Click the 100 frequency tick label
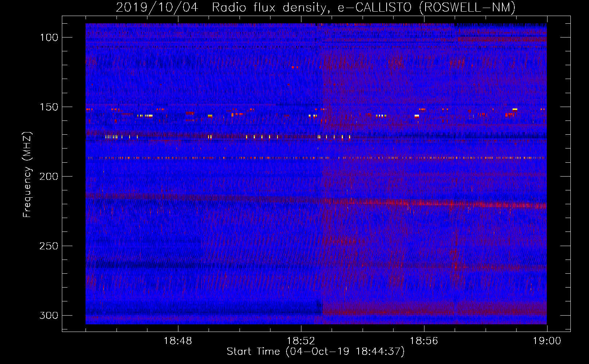 (x=49, y=37)
